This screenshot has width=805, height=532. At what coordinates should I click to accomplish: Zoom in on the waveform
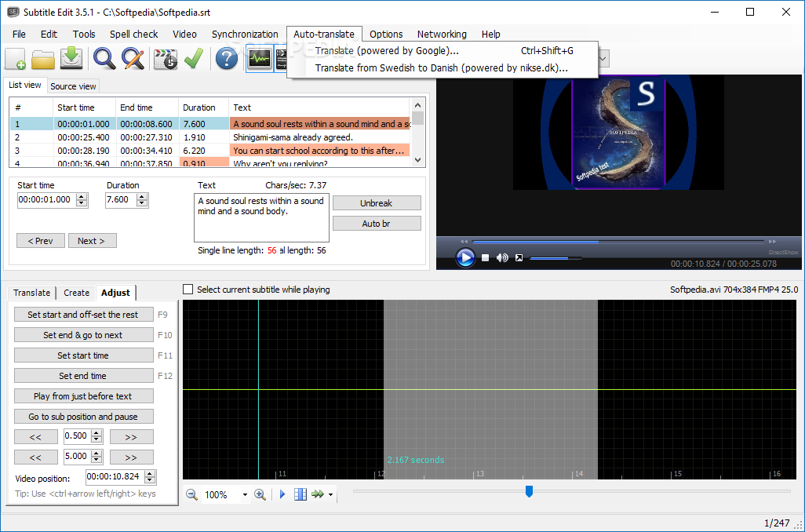[x=260, y=494]
